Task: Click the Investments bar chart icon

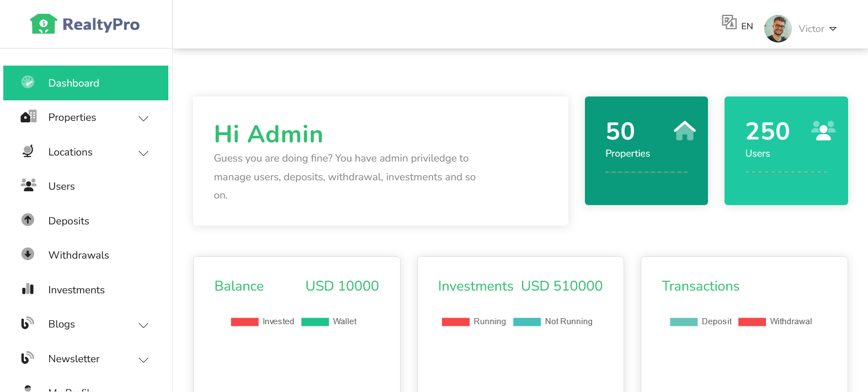Action: click(x=28, y=289)
